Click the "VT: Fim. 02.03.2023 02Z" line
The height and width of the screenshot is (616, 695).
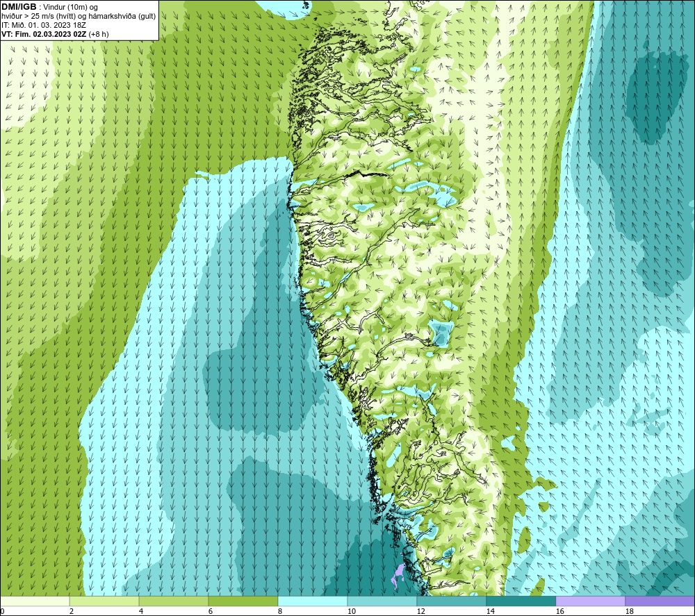pos(44,34)
